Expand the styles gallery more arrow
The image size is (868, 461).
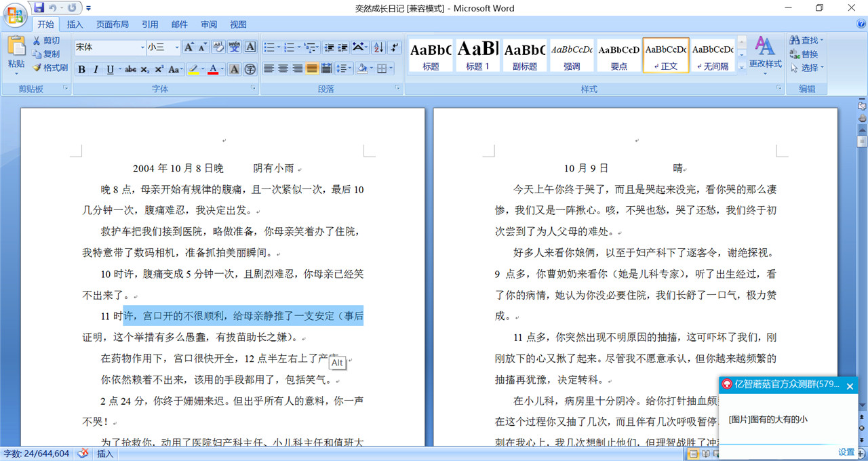pos(741,67)
